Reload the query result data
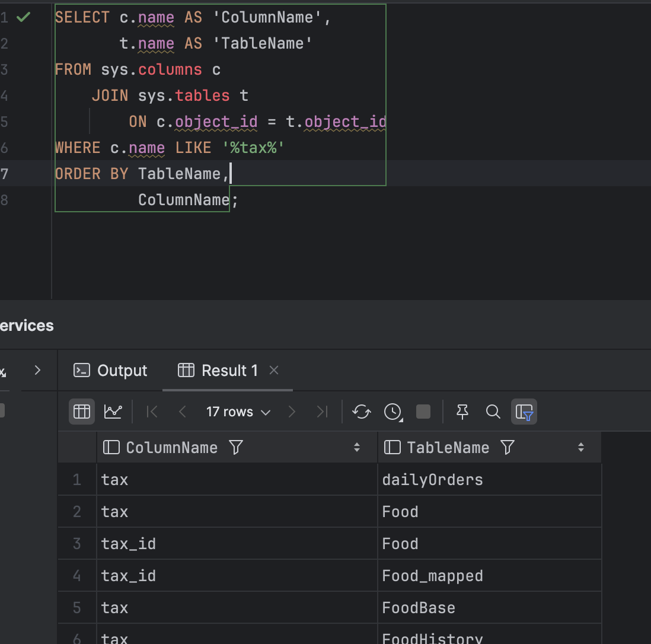651x644 pixels. [362, 412]
